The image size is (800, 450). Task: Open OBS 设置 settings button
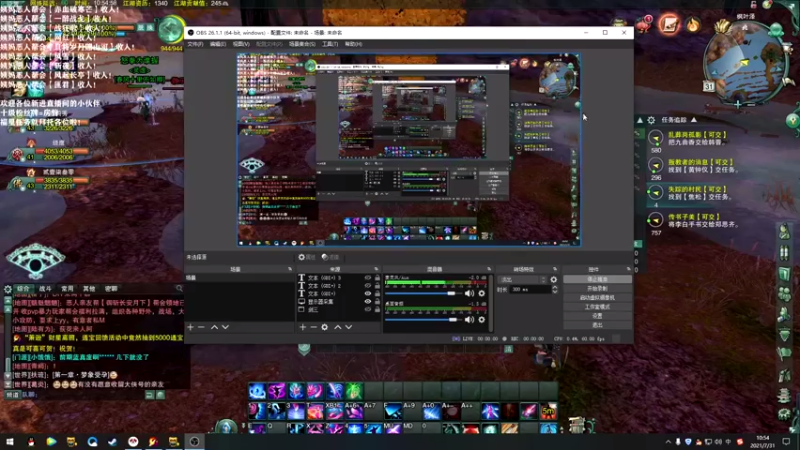597,316
